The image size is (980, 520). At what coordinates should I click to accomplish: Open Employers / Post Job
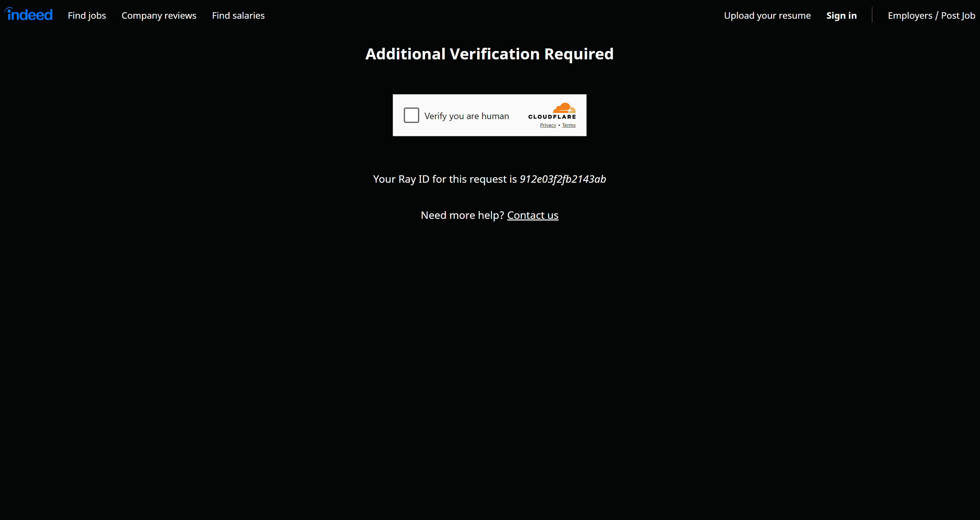(x=931, y=15)
